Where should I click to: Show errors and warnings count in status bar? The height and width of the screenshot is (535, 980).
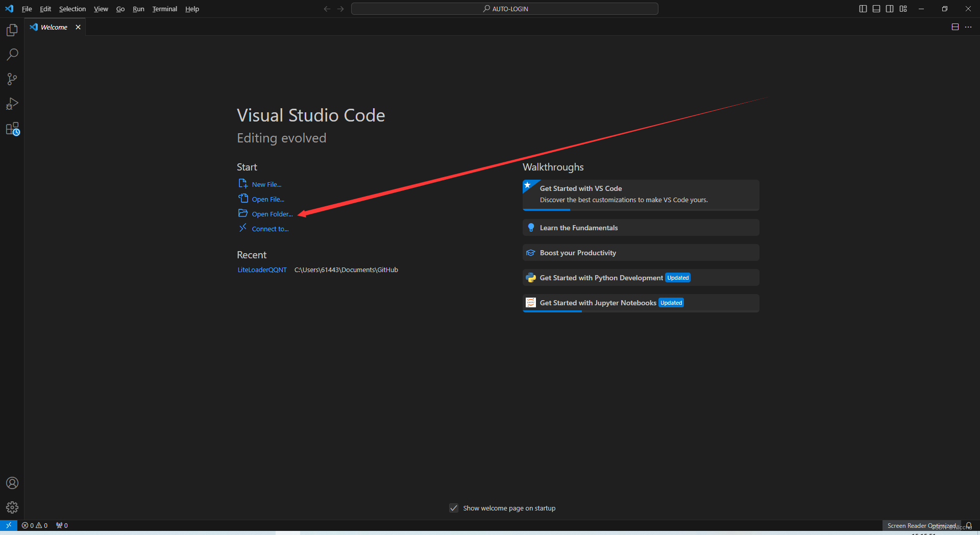pyautogui.click(x=35, y=525)
